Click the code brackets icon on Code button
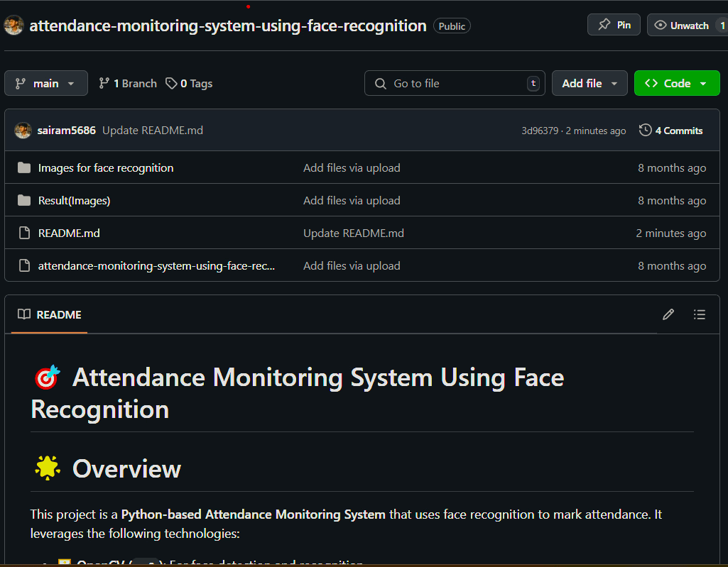Screen dimensions: 728x567 (x=651, y=83)
